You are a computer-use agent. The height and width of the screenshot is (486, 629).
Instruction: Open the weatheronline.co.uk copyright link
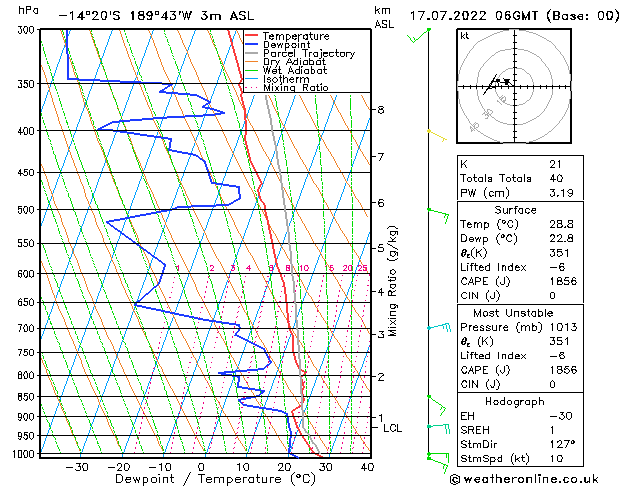(524, 479)
